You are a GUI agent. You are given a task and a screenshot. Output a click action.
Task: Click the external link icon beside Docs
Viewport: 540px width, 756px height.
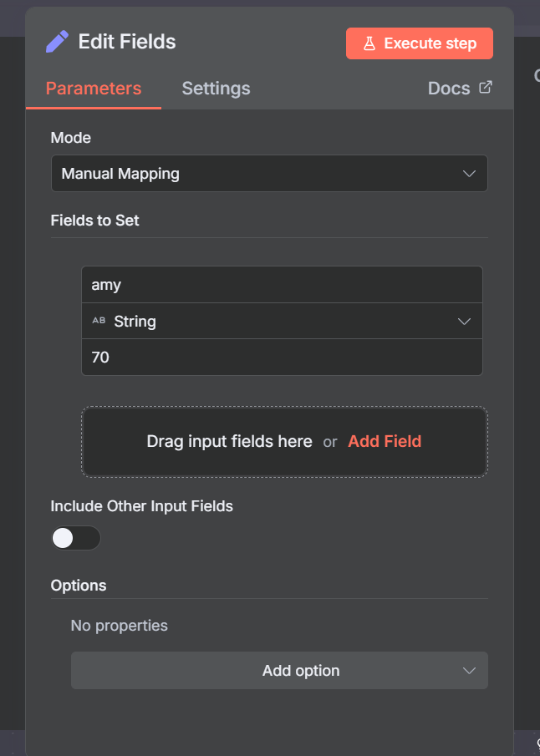[485, 87]
